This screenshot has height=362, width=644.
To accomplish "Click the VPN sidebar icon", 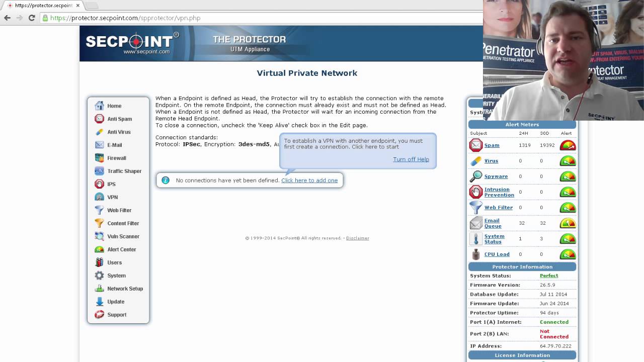I will point(99,197).
